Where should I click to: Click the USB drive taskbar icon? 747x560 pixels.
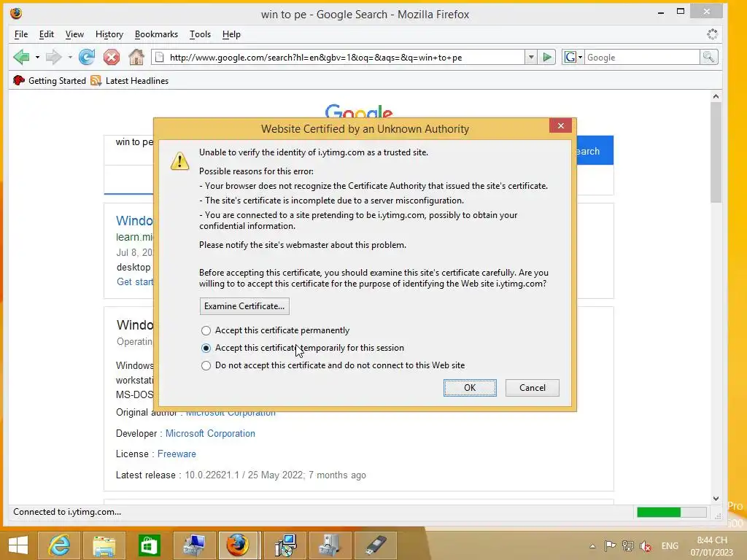[x=376, y=545]
